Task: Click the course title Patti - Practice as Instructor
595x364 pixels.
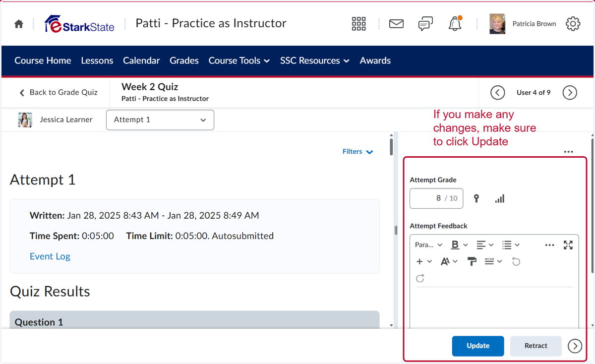Action: coord(211,23)
